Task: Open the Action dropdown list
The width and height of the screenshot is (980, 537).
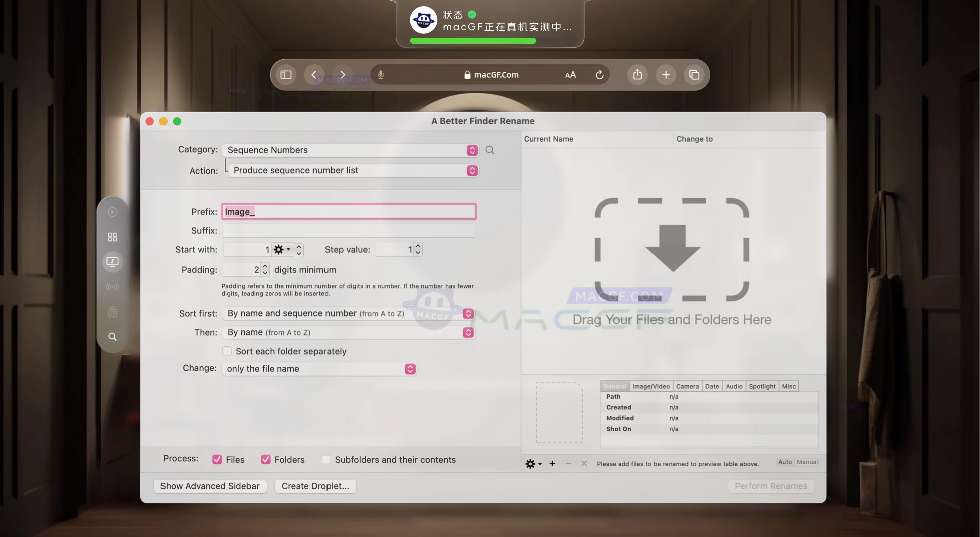Action: [x=353, y=171]
